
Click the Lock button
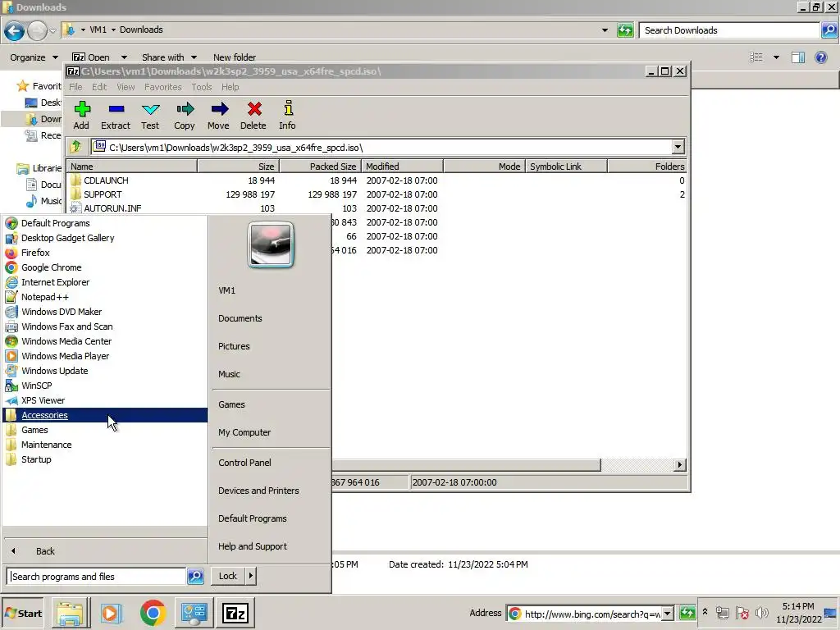click(228, 576)
